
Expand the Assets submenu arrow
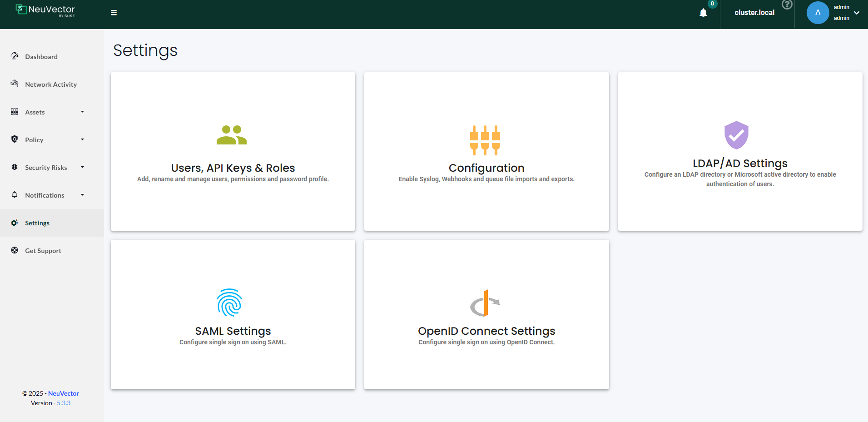[x=82, y=112]
